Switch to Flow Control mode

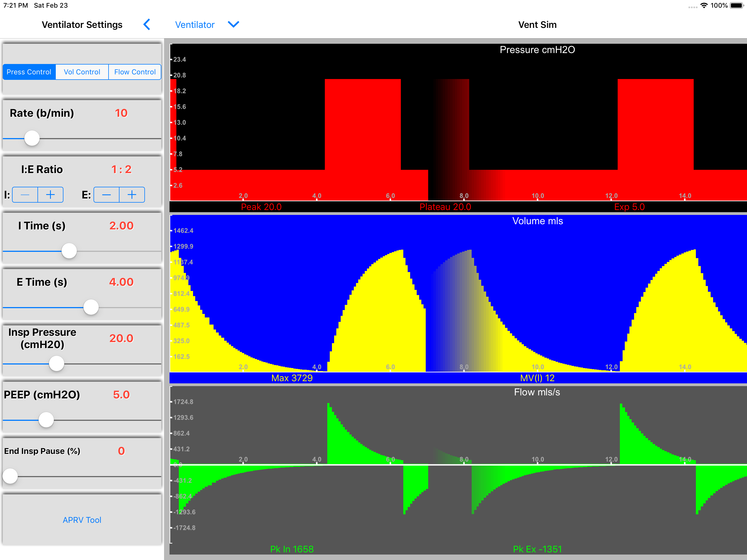(135, 72)
